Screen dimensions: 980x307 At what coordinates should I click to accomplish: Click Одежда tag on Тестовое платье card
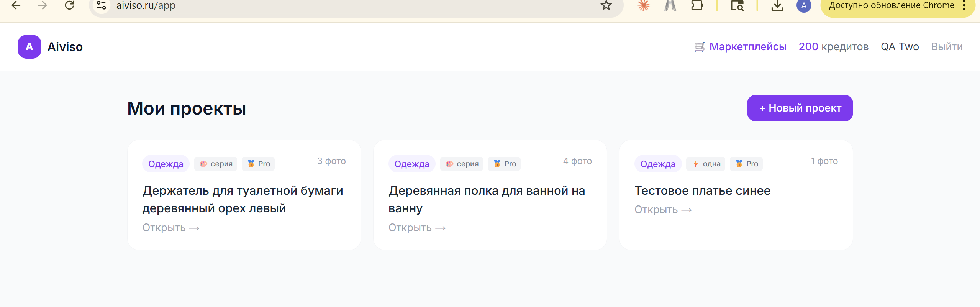click(658, 164)
